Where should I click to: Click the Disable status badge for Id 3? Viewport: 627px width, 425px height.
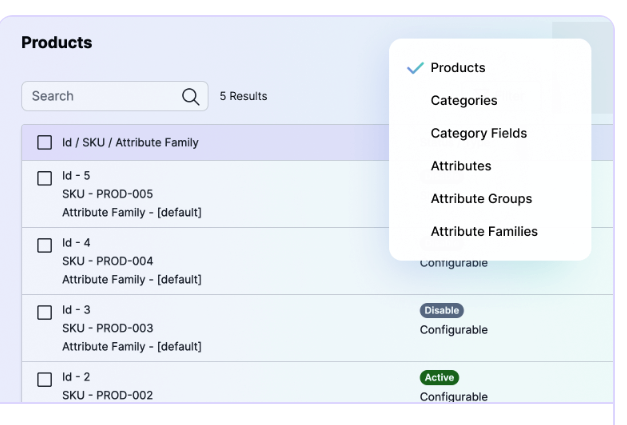[442, 311]
